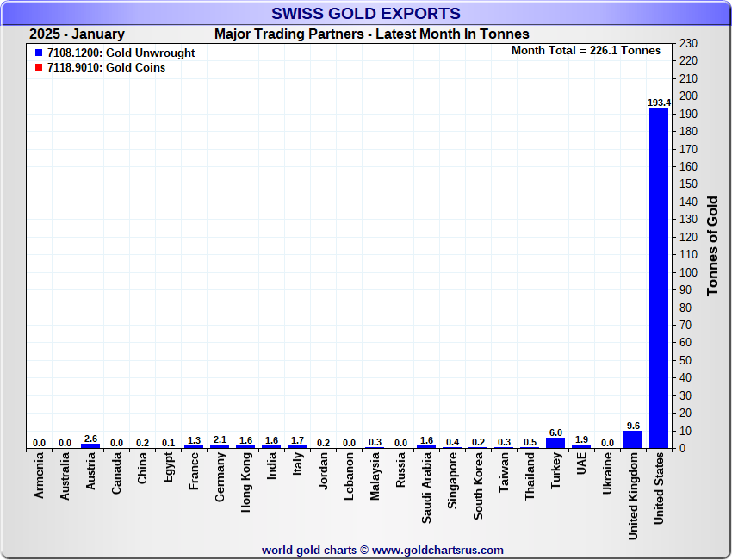Select the Turkey bar in the chart

tap(555, 443)
